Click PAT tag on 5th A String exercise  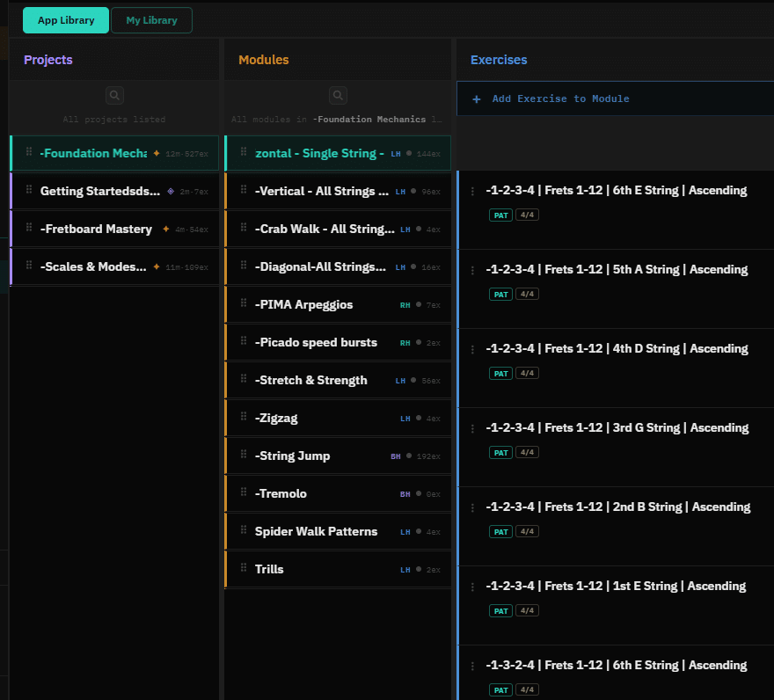pos(500,295)
